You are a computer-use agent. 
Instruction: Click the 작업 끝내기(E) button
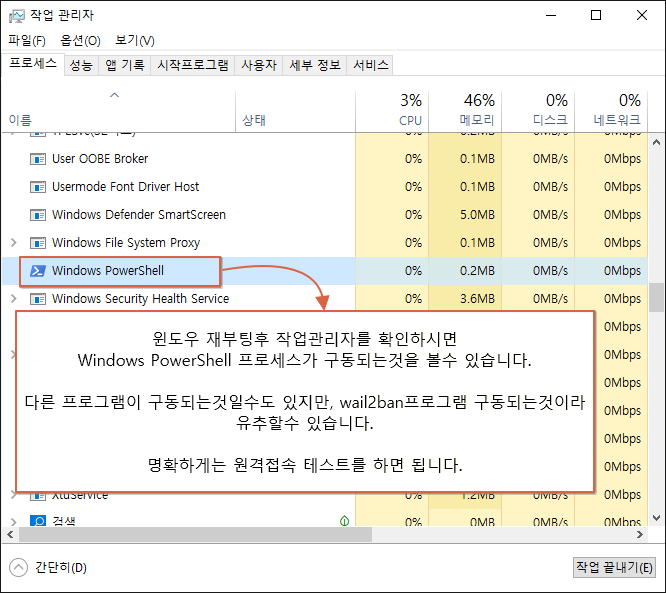pyautogui.click(x=614, y=567)
